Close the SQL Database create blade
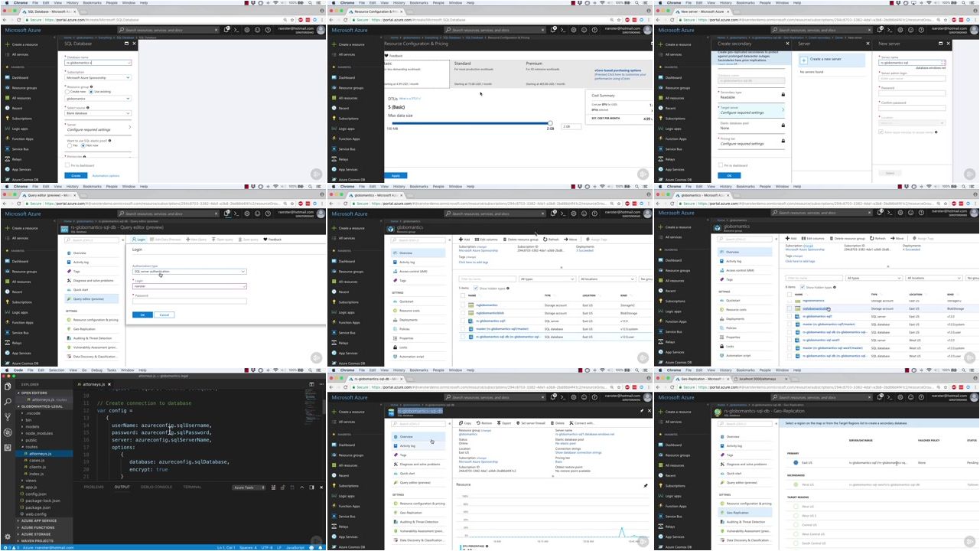 (x=134, y=44)
